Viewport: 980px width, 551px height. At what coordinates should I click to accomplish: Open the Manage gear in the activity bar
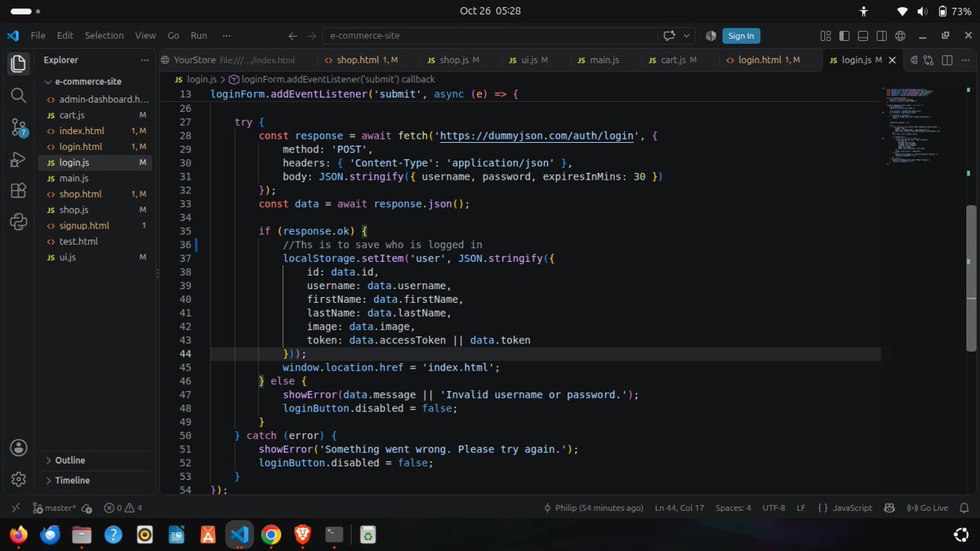click(19, 480)
